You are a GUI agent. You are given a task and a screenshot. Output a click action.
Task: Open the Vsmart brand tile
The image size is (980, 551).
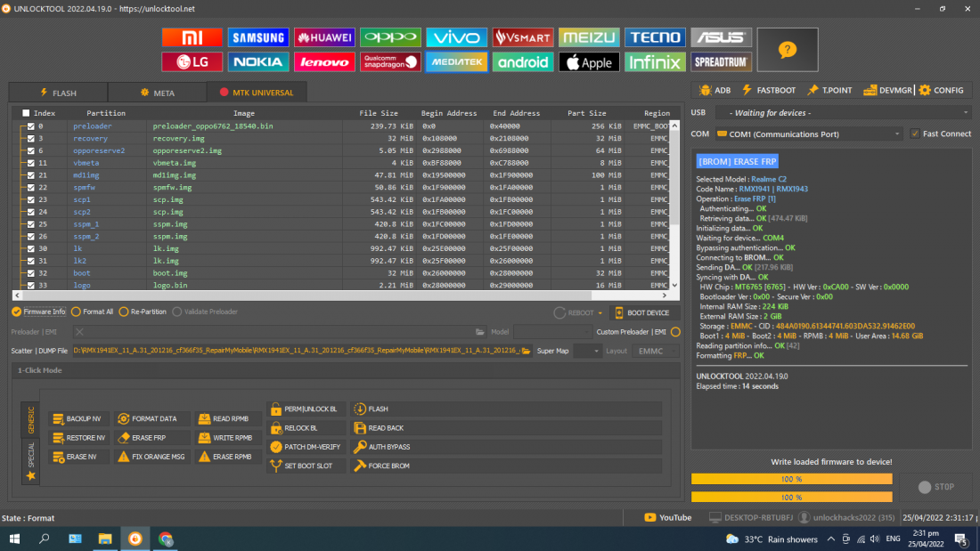click(x=522, y=37)
